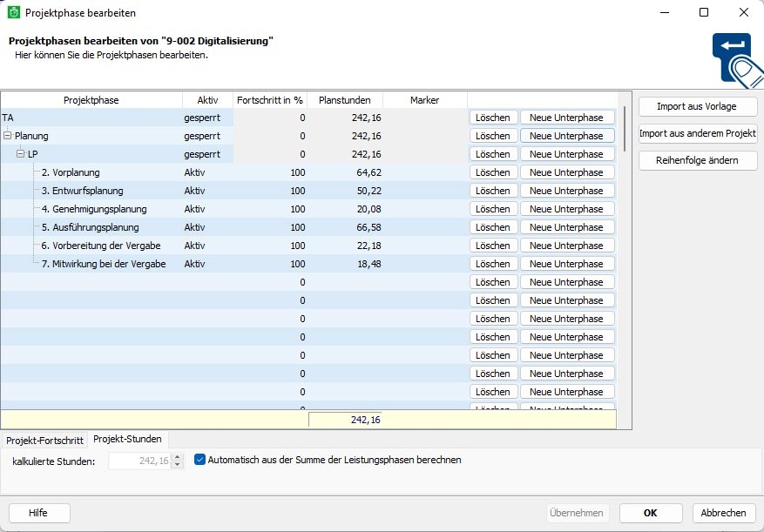
Task: Open Reihenfolge ändern
Action: [698, 161]
